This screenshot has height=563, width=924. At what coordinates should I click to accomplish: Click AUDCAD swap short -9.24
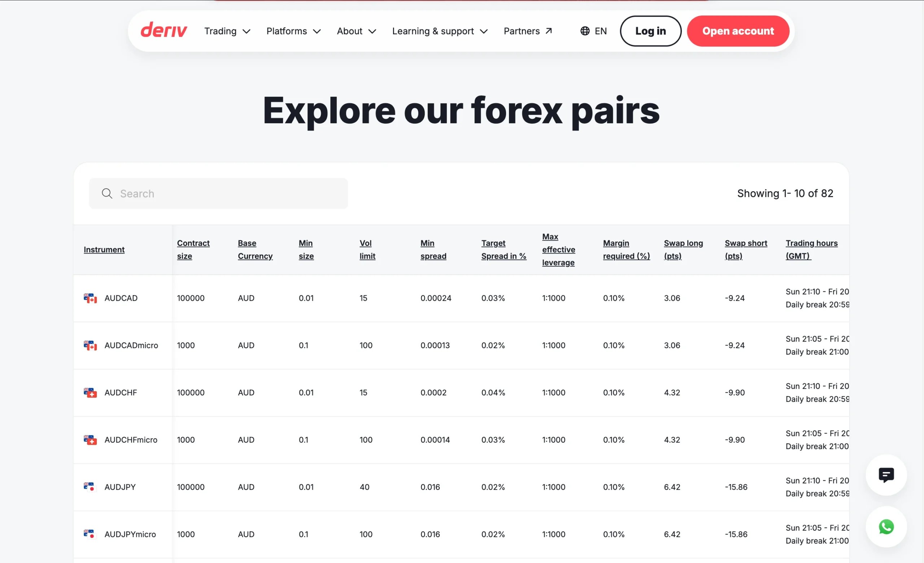[x=734, y=298]
